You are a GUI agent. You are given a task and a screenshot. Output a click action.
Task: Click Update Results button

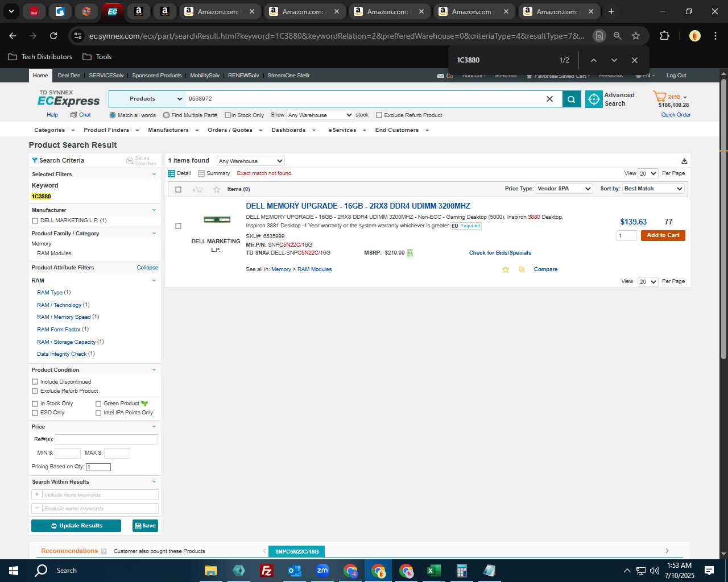click(x=76, y=526)
